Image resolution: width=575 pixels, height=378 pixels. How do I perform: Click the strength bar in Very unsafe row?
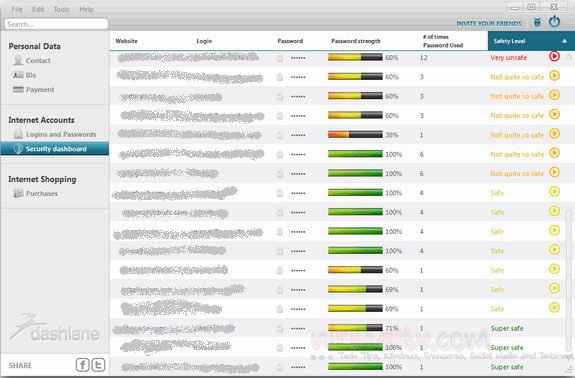355,57
